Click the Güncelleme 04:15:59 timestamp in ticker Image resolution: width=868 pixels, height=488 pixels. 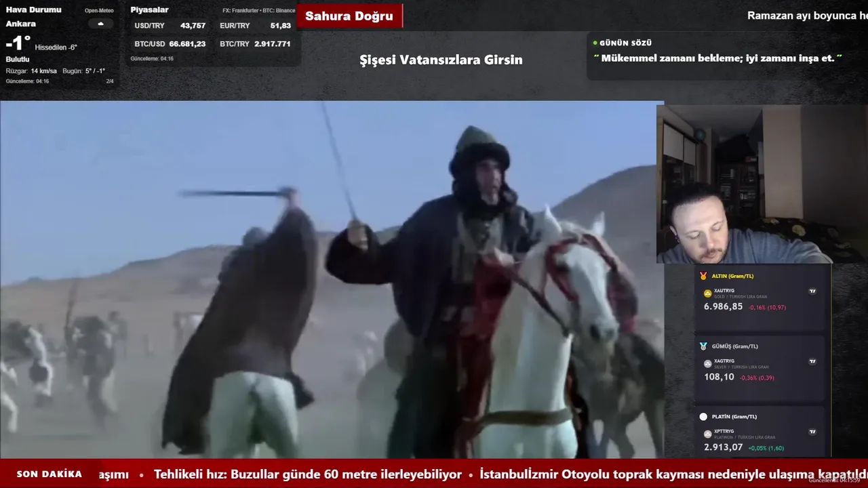point(834,481)
